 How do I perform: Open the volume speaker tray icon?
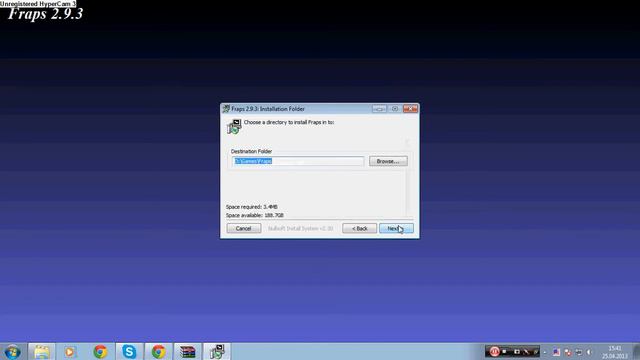(x=589, y=352)
